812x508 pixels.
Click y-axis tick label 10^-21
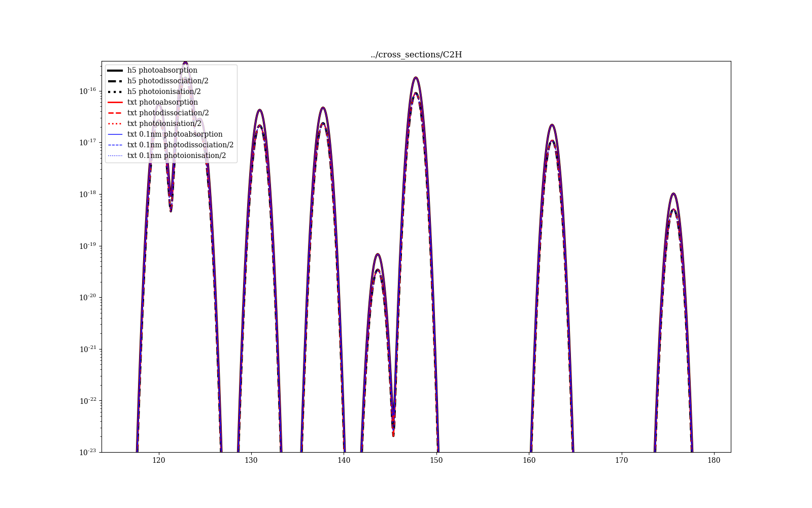pos(87,348)
